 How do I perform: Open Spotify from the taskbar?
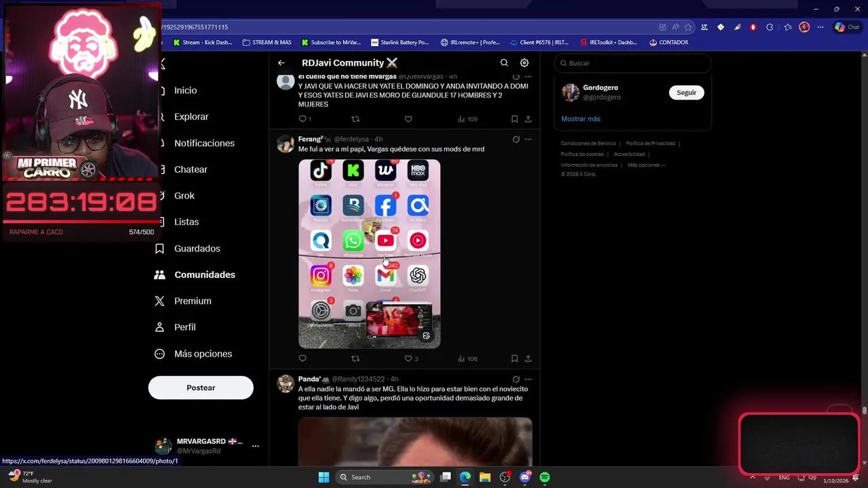(x=545, y=477)
